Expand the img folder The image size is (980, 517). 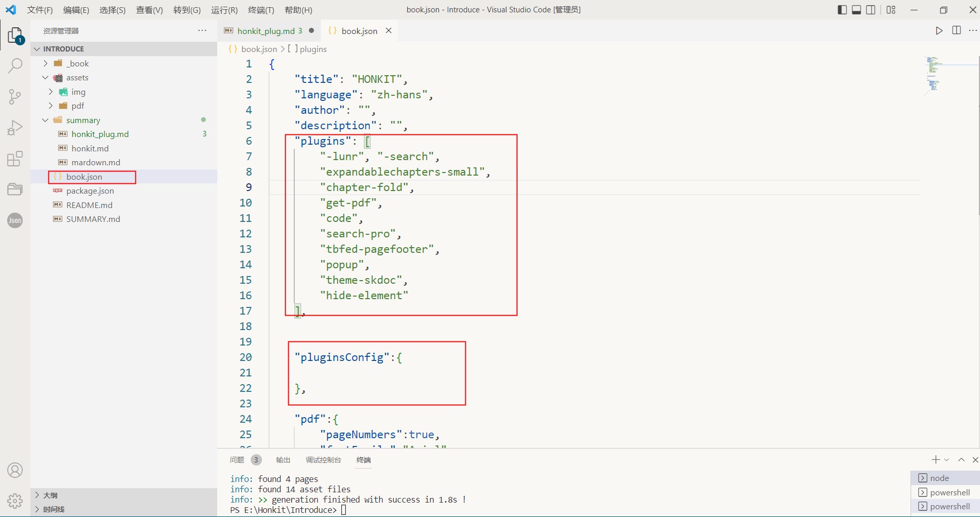click(x=50, y=92)
